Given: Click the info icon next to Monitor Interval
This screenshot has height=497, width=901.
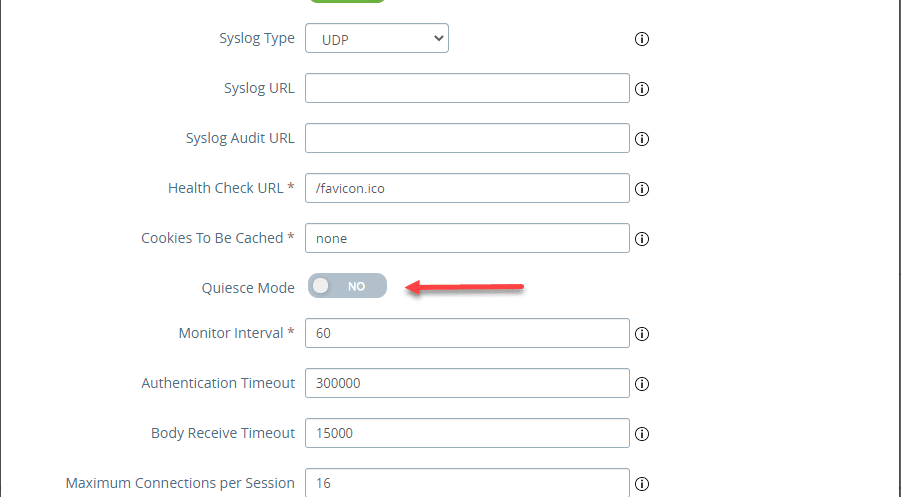Looking at the screenshot, I should pos(642,334).
